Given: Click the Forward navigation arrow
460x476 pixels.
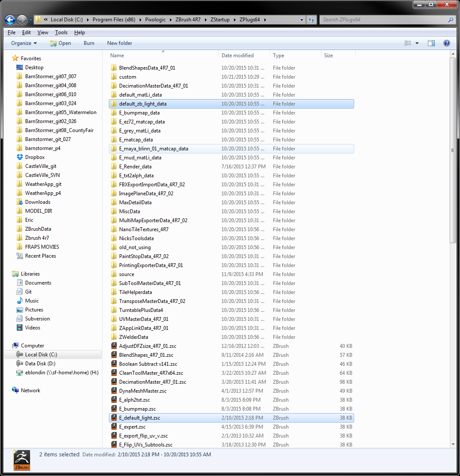Looking at the screenshot, I should 22,20.
